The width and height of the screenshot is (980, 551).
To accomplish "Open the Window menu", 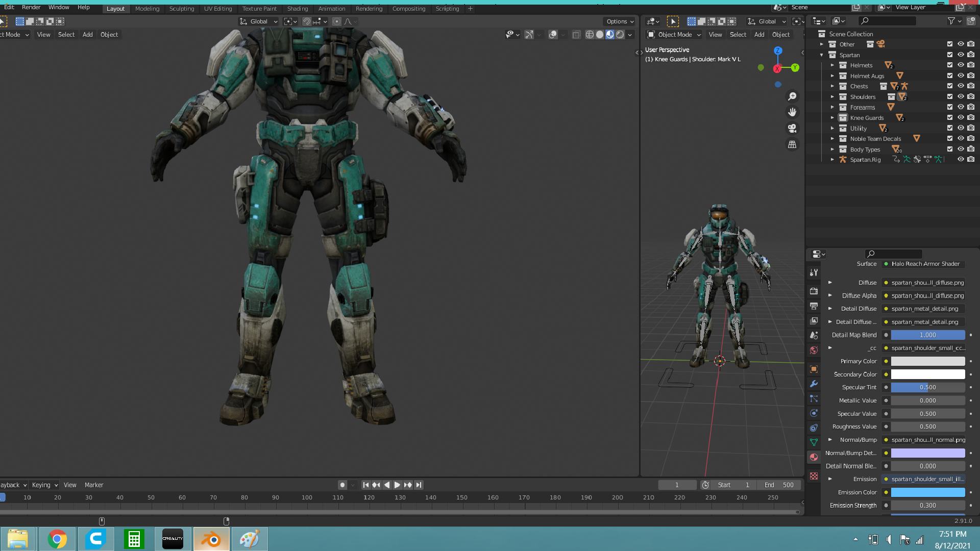I will tap(59, 7).
